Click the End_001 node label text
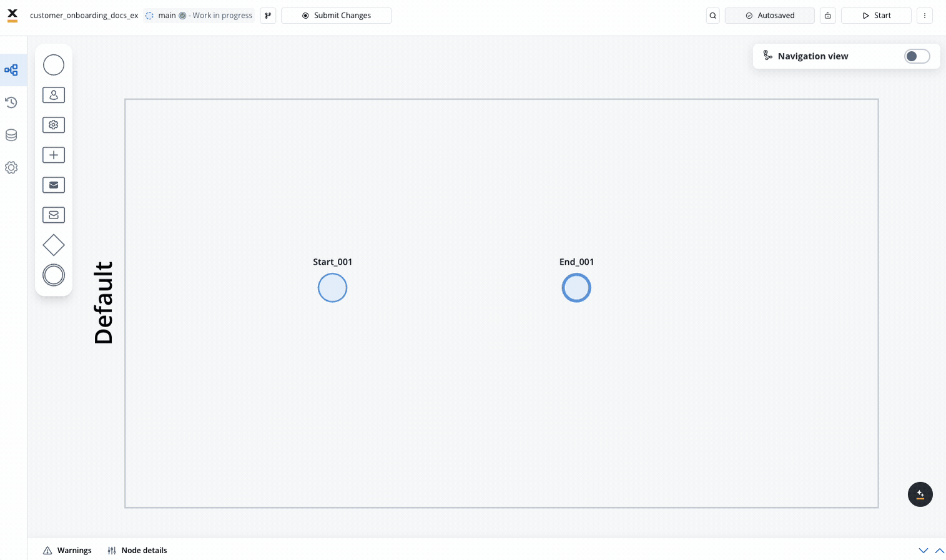Image resolution: width=946 pixels, height=560 pixels. point(576,262)
